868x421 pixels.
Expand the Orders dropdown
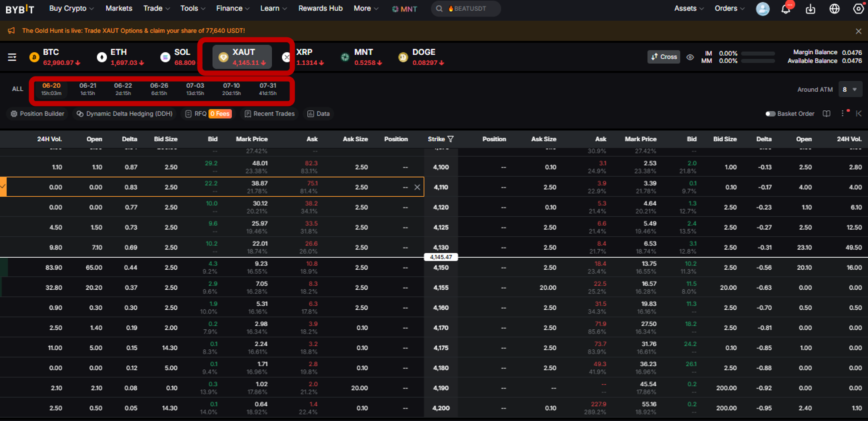730,8
